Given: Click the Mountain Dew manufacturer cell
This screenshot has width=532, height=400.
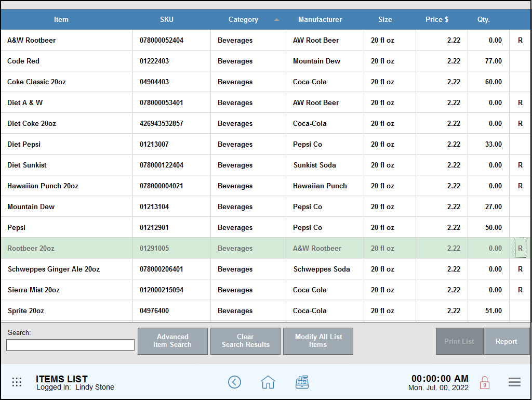Looking at the screenshot, I should tap(316, 61).
